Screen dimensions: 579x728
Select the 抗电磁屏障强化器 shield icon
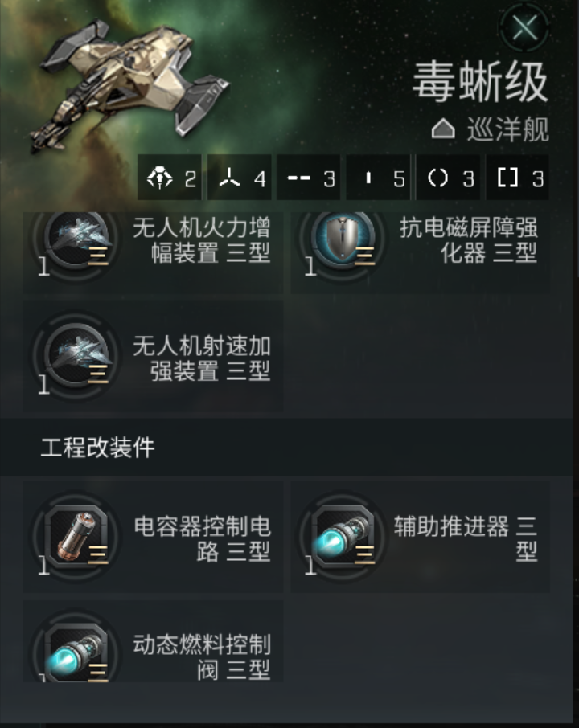343,239
